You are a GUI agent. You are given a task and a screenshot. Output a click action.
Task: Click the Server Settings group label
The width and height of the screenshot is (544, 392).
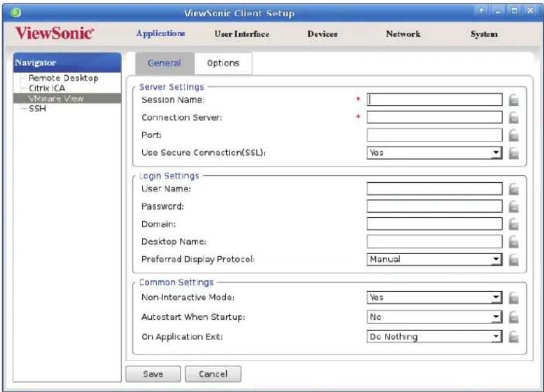(x=171, y=87)
